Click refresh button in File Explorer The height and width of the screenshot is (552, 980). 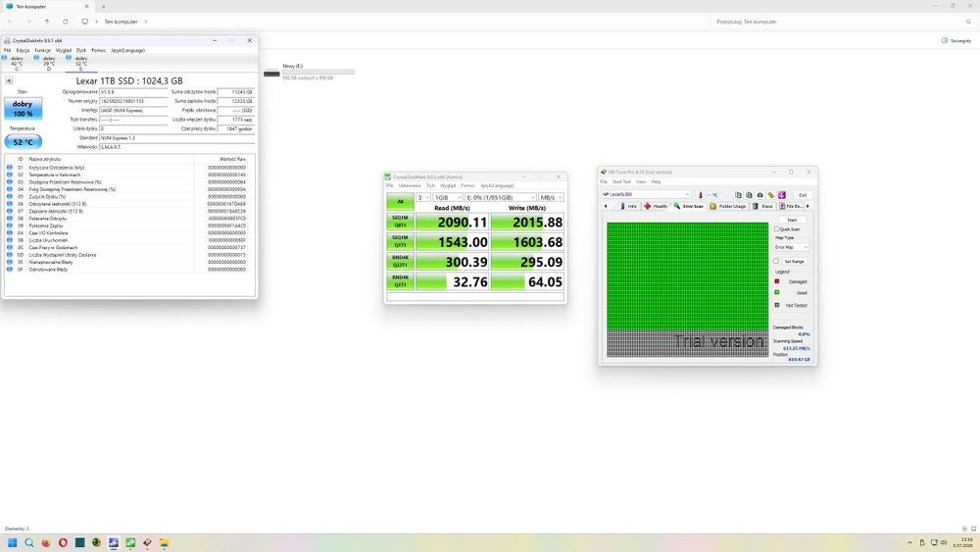[x=65, y=22]
